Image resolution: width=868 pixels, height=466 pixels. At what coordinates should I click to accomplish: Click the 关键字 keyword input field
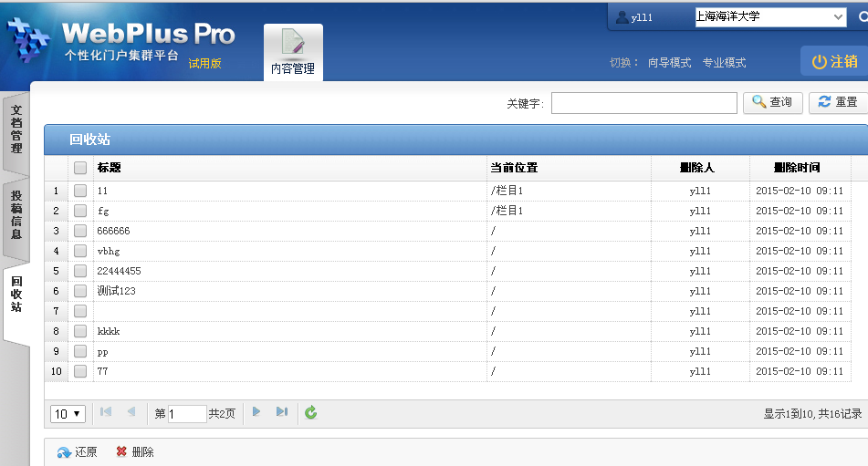tap(643, 103)
